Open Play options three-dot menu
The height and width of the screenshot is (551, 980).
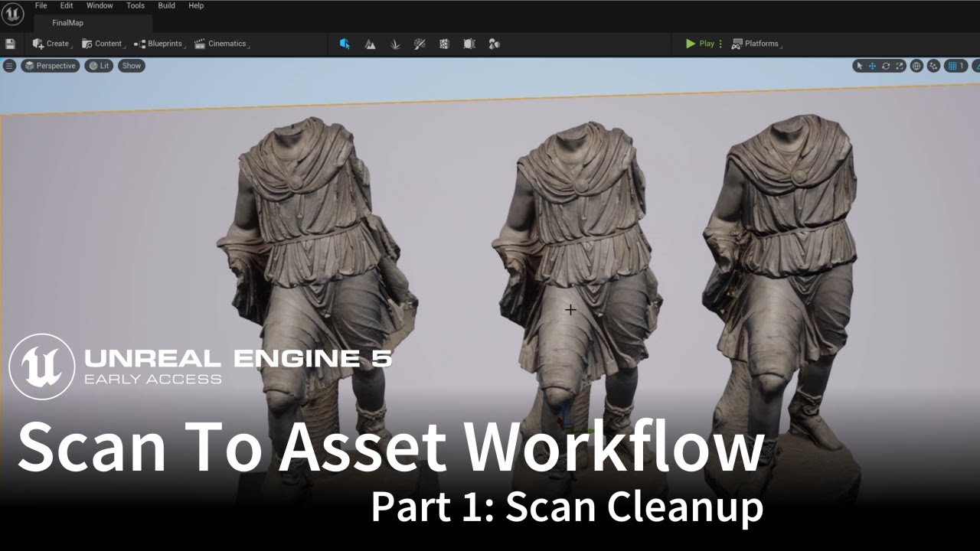click(720, 44)
